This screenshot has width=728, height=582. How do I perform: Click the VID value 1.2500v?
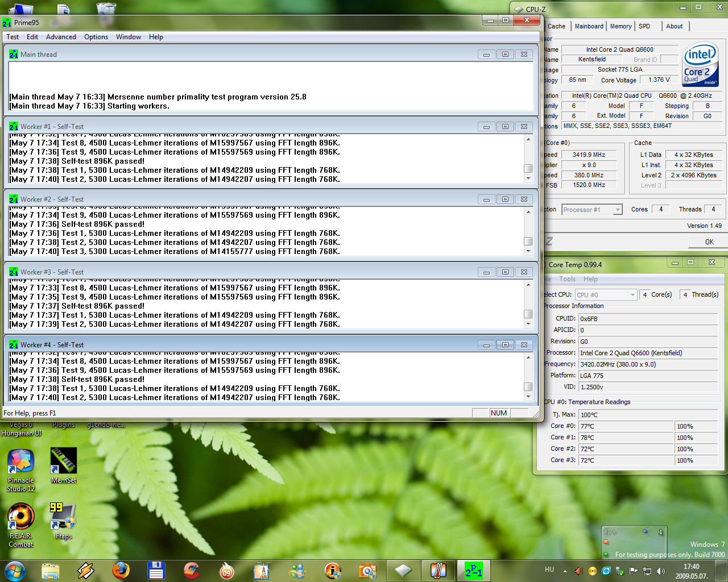649,387
